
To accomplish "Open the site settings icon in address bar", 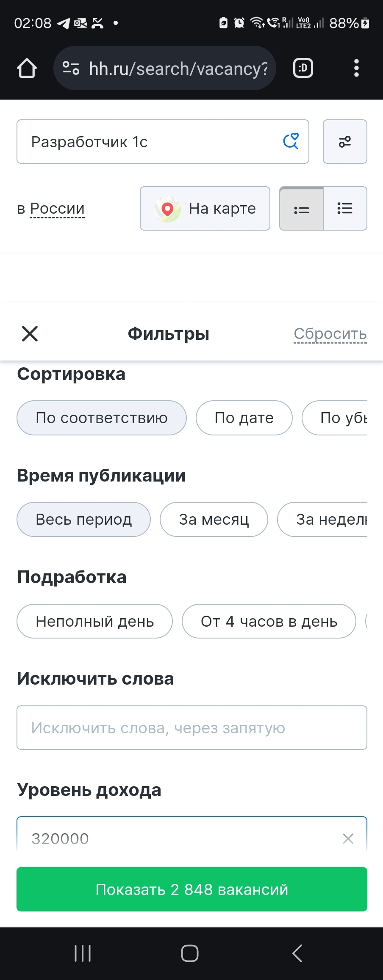I will [x=71, y=68].
